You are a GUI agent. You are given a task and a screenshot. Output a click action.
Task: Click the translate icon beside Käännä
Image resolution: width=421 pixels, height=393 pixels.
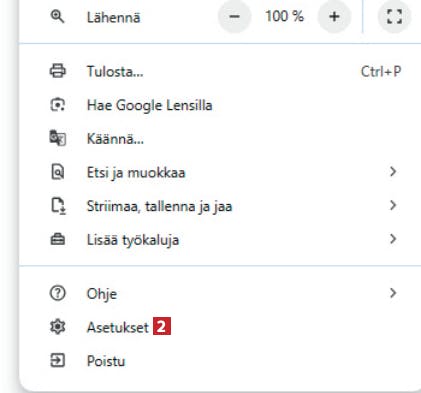point(58,138)
